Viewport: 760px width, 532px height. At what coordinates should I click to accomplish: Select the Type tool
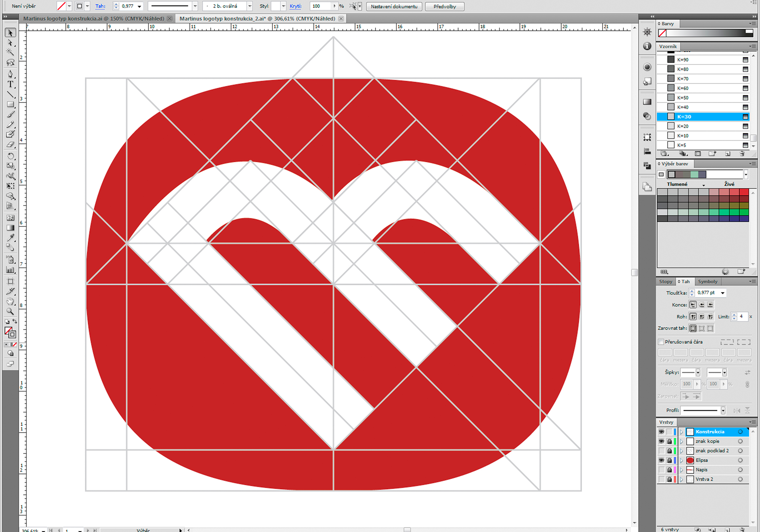click(x=10, y=84)
